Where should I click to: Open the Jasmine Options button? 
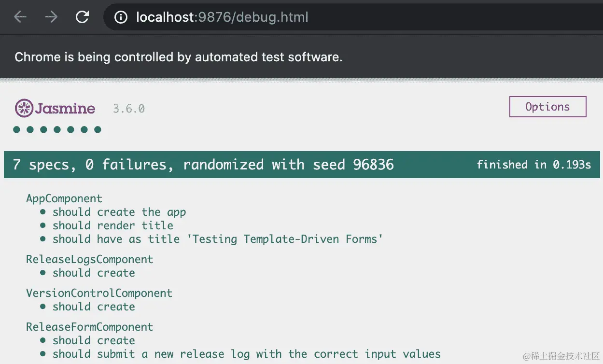click(547, 107)
